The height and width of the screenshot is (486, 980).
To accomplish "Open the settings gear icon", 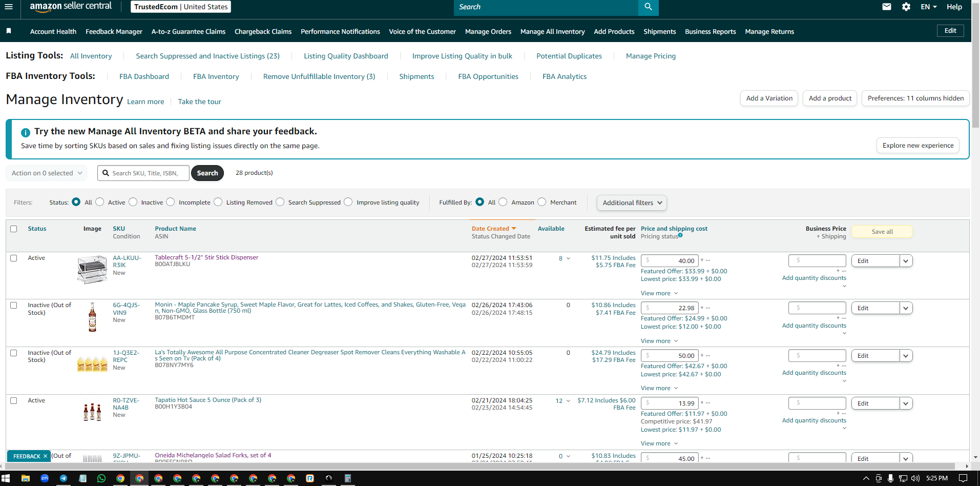I will pyautogui.click(x=906, y=7).
